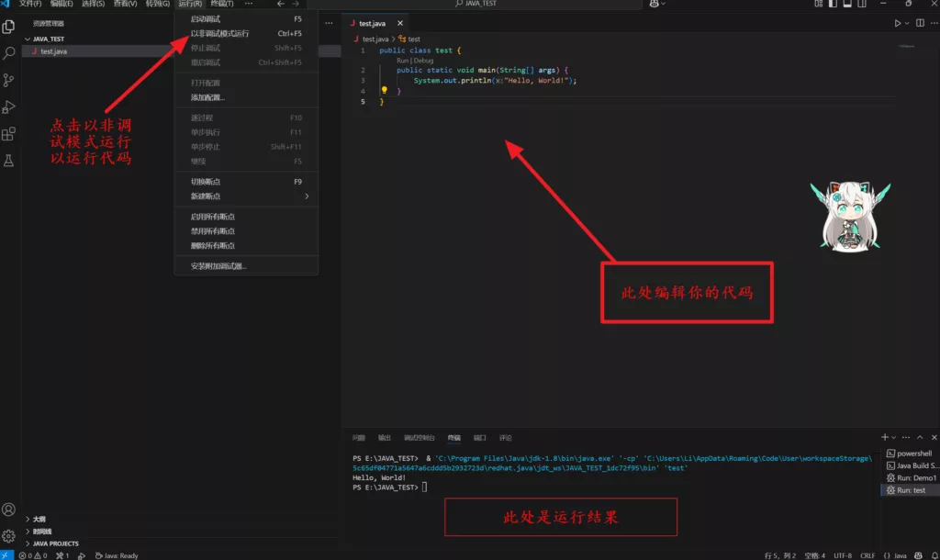Click the new terminal plus icon

click(885, 438)
